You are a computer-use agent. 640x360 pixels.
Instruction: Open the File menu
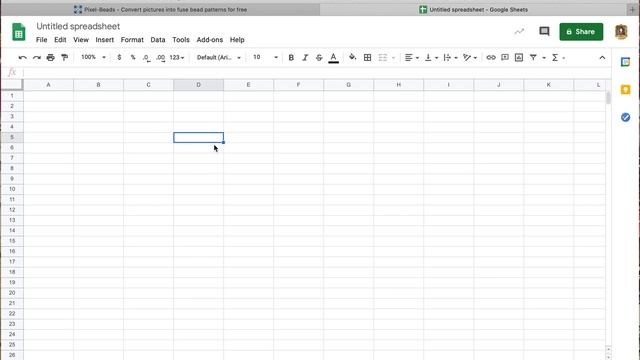click(42, 40)
